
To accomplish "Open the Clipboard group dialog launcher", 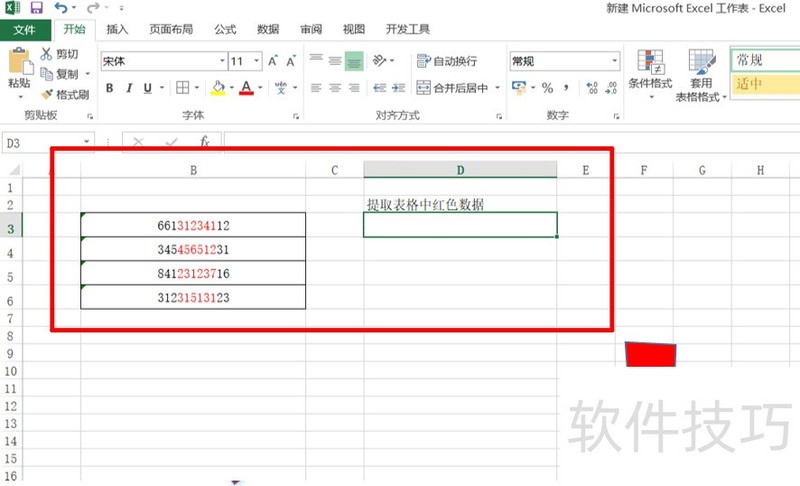I will (x=90, y=116).
